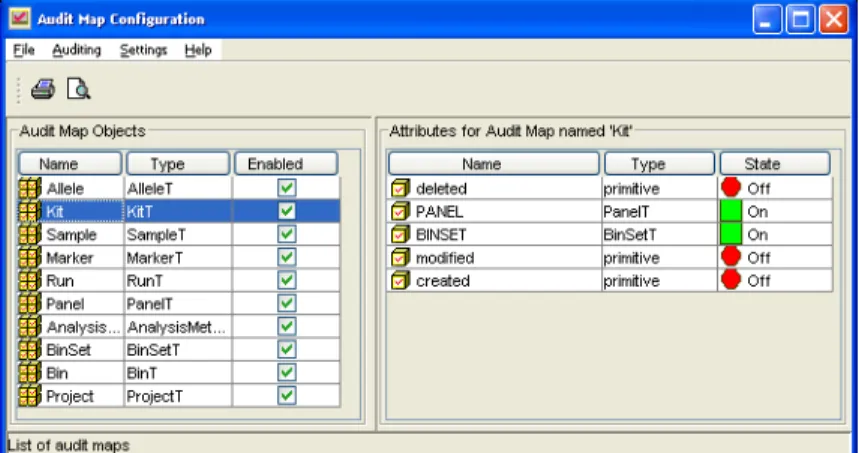
Task: Toggle the modified attribute state indicator
Action: (x=731, y=257)
